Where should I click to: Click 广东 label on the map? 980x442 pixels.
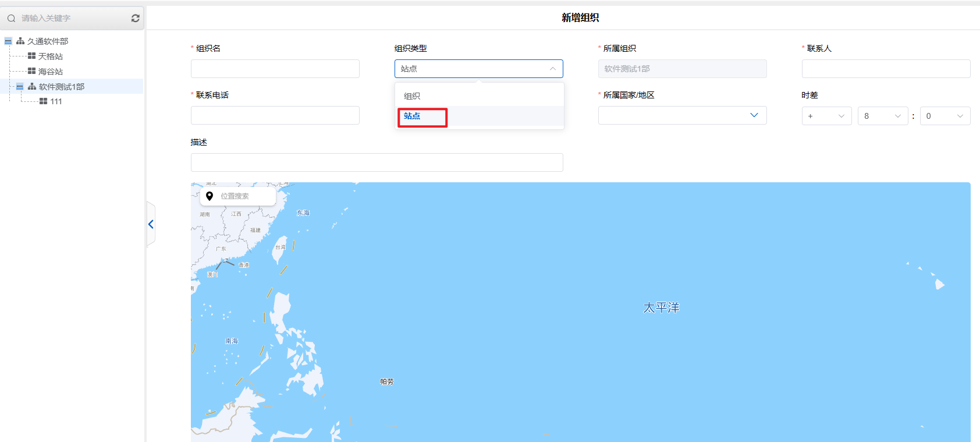[x=221, y=249]
